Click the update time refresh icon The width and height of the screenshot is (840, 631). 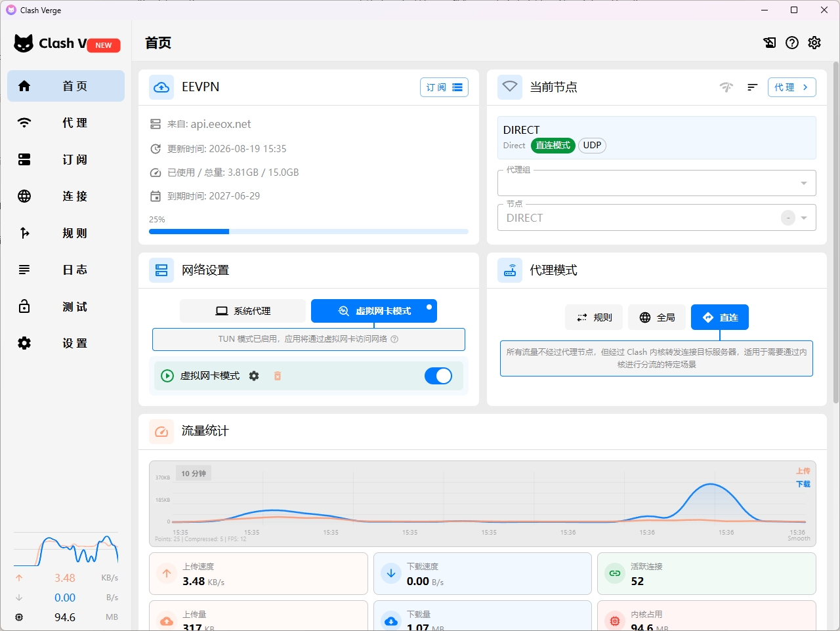point(156,149)
